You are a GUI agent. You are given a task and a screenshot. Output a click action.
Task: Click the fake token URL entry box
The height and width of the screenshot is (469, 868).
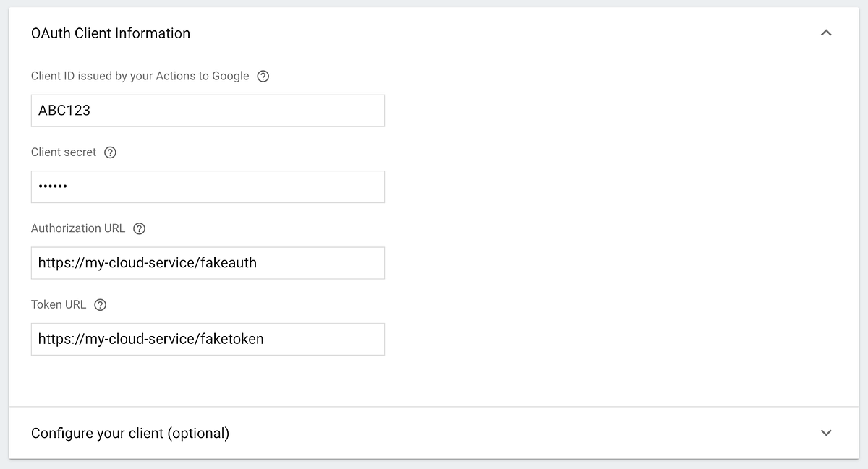click(208, 339)
